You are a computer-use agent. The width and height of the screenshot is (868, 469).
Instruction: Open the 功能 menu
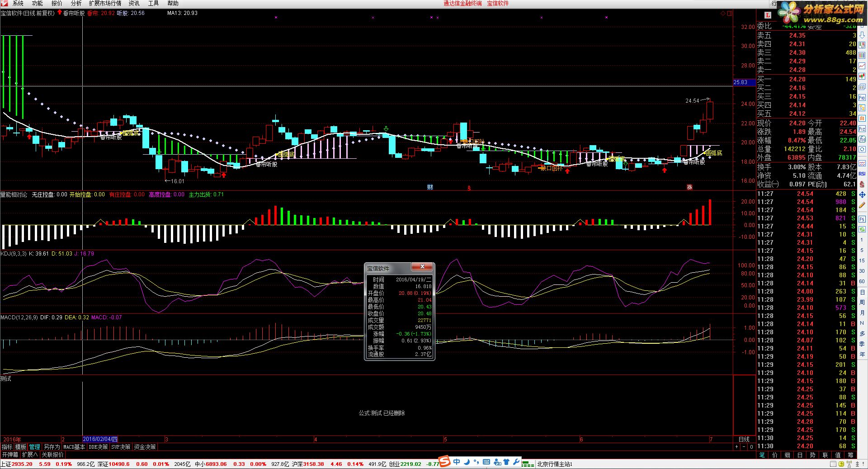pos(38,3)
